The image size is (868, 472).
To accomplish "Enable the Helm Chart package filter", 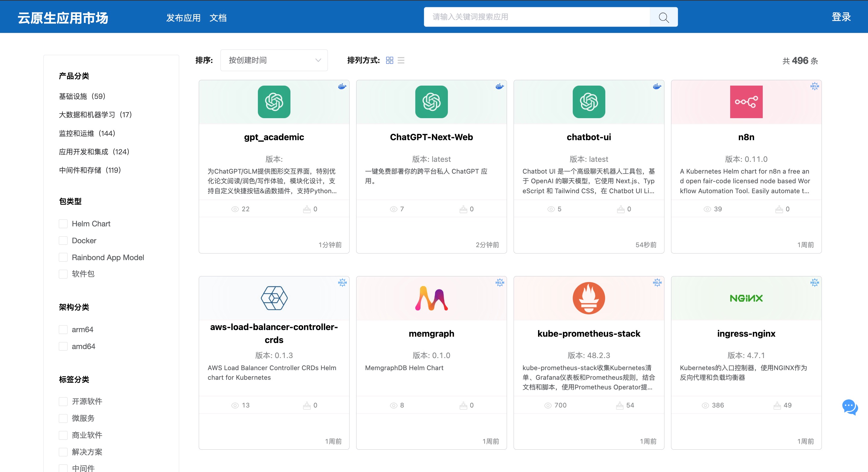I will (x=63, y=224).
